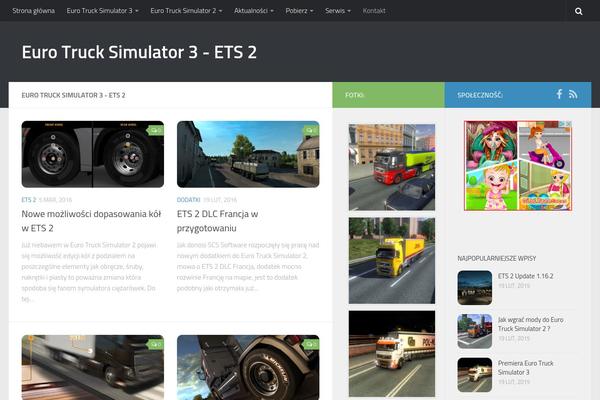Open blurred speeding truck post thumbnail
The height and width of the screenshot is (400, 600).
93,367
